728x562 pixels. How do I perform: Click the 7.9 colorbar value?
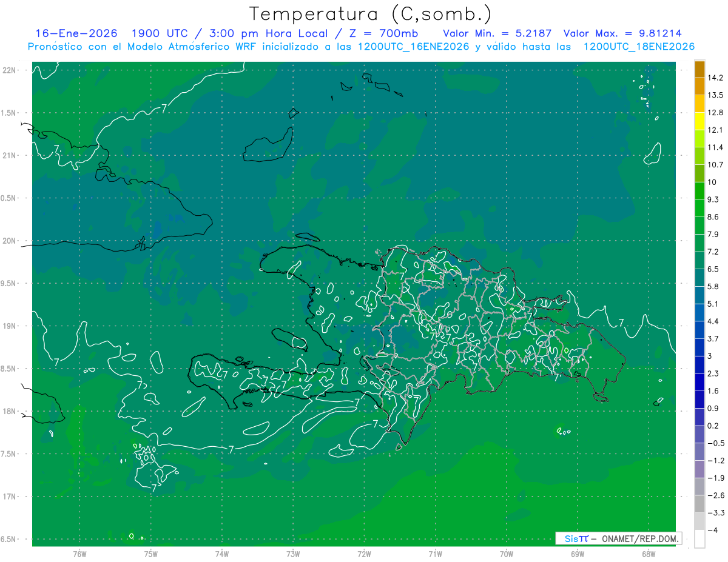(x=713, y=235)
